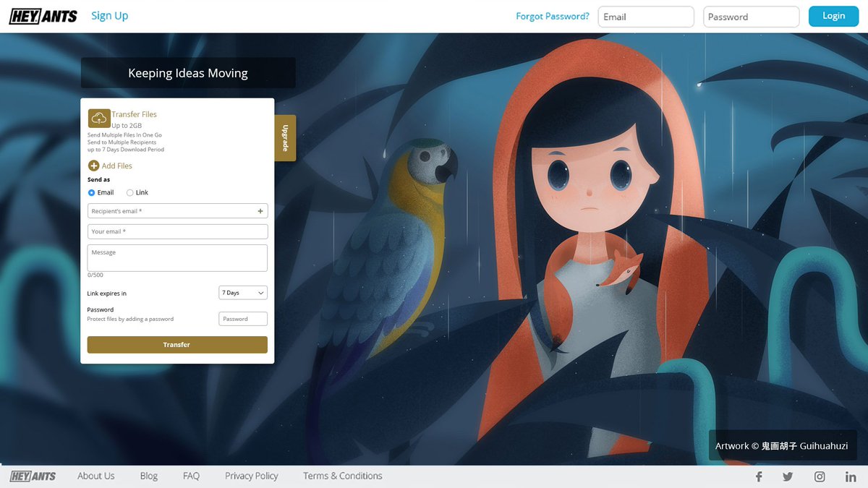Click the Keeping Ideas Moving banner
The image size is (868, 488).
pos(188,73)
